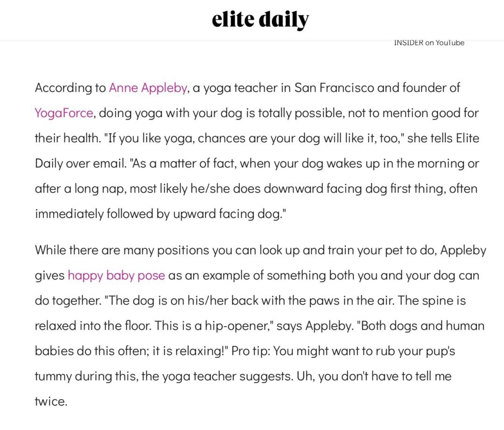Click the phrase 'downward facing dog'
The height and width of the screenshot is (430, 504).
click(325, 189)
